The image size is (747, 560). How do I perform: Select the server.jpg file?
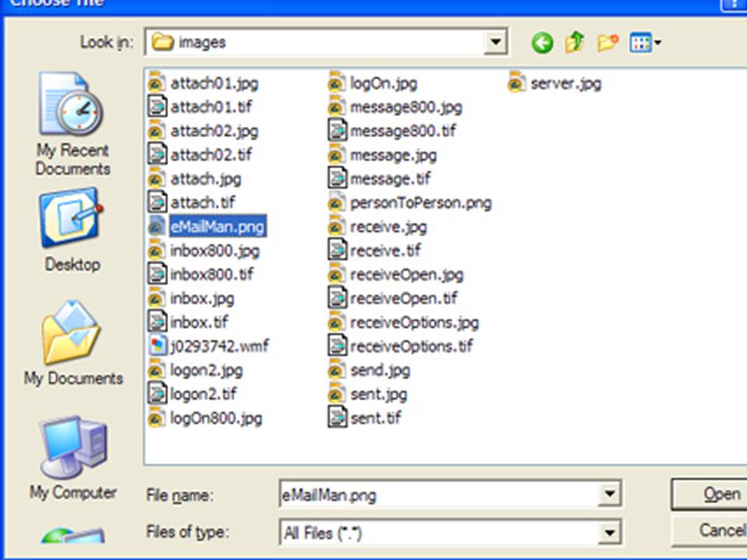point(565,83)
